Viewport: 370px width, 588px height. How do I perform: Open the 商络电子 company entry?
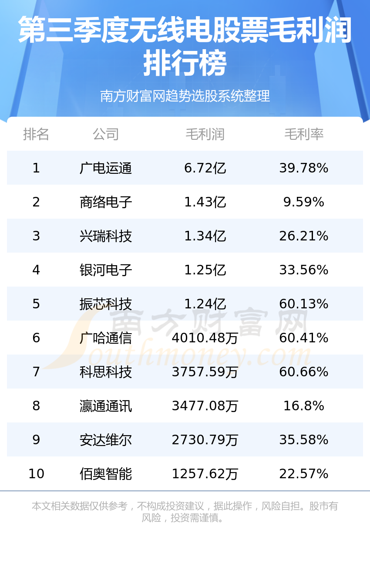[106, 202]
